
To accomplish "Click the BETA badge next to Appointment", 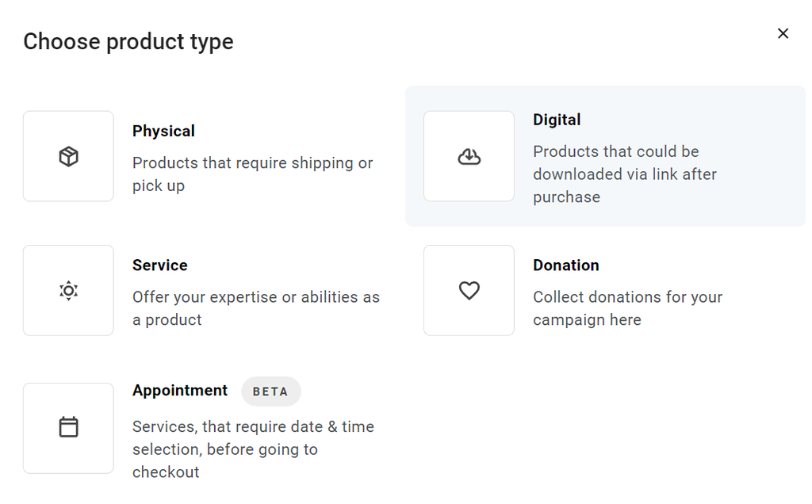I will click(271, 391).
